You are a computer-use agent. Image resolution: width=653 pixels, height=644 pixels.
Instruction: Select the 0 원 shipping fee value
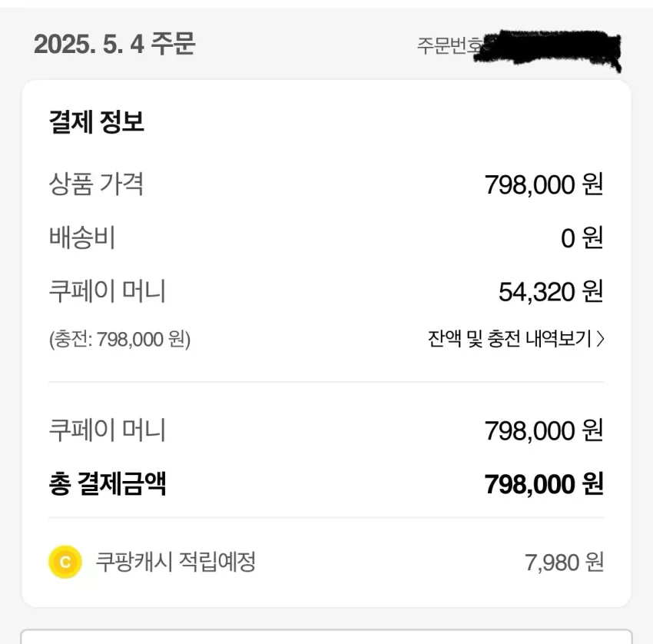click(x=582, y=238)
